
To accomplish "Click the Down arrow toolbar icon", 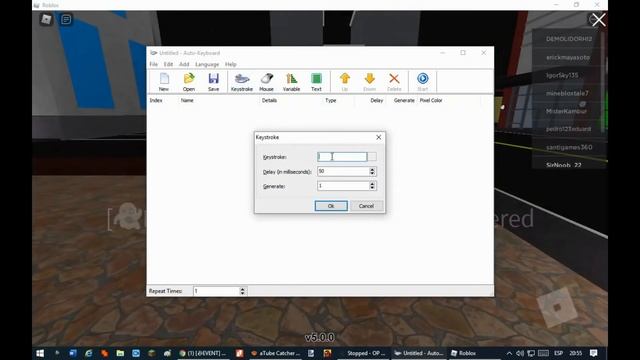I will coord(369,82).
